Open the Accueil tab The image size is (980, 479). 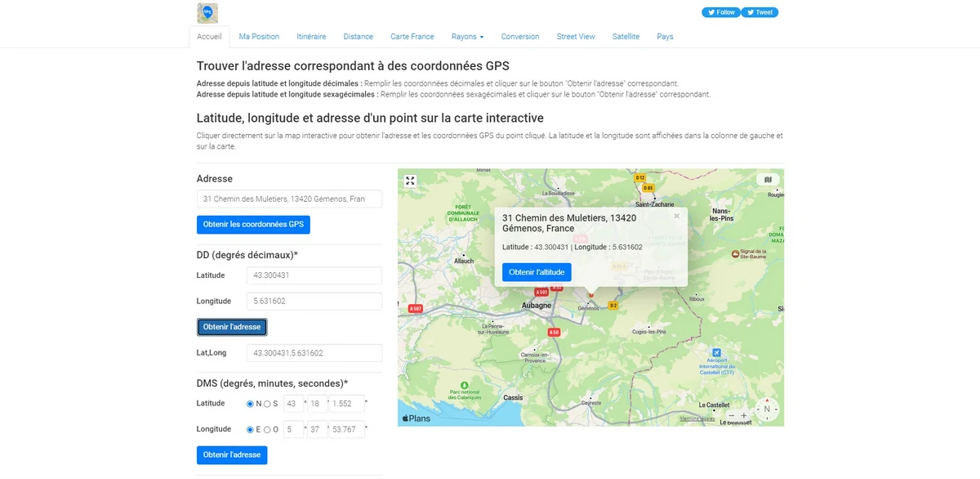point(210,37)
